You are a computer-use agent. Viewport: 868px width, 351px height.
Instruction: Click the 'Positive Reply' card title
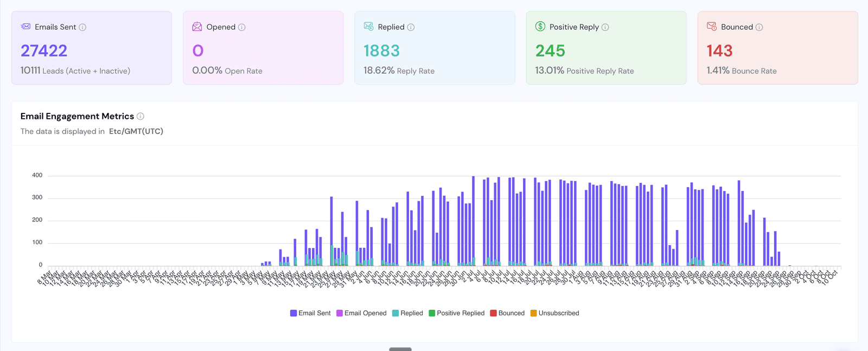coord(574,27)
